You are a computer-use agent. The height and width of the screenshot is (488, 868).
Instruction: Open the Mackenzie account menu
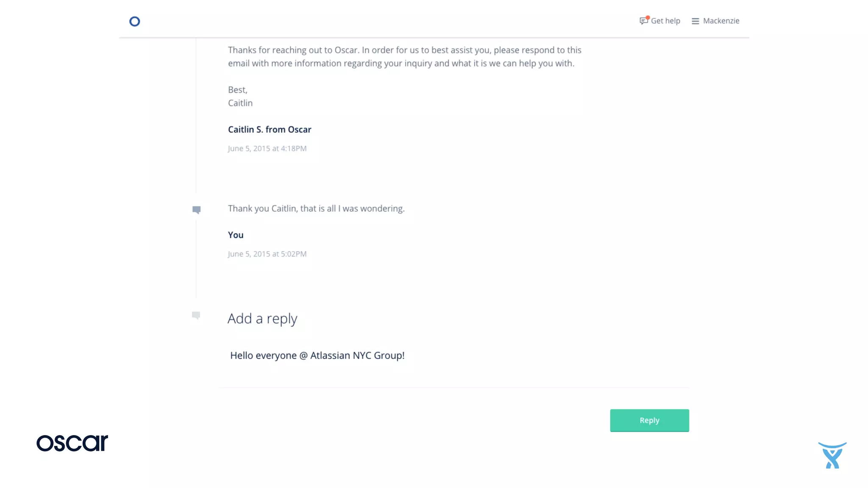point(721,21)
